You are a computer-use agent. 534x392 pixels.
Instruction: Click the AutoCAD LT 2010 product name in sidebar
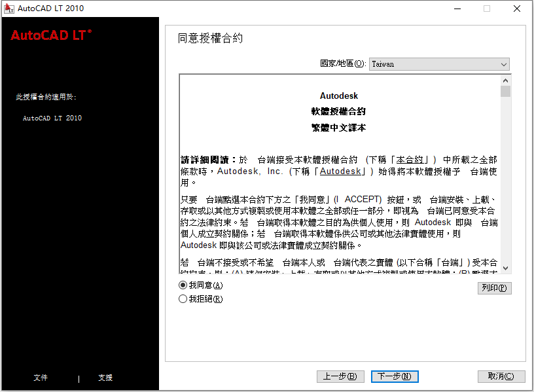[52, 118]
